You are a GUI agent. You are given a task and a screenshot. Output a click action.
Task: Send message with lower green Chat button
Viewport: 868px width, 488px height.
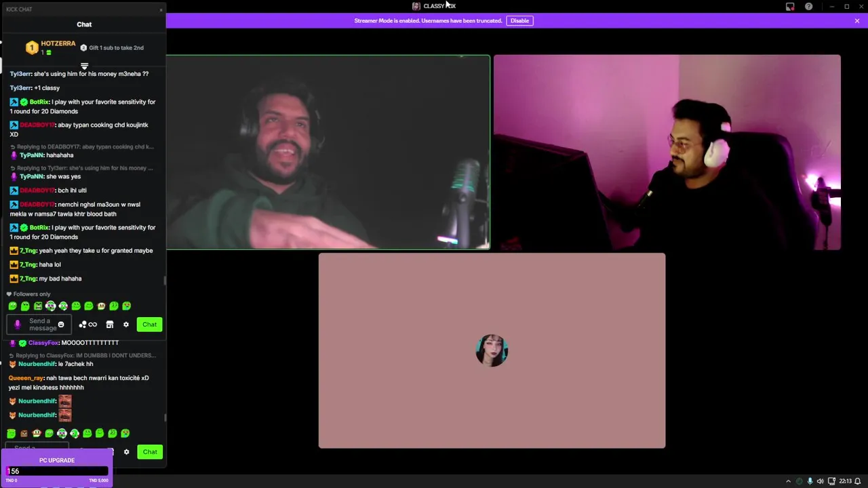click(x=150, y=452)
